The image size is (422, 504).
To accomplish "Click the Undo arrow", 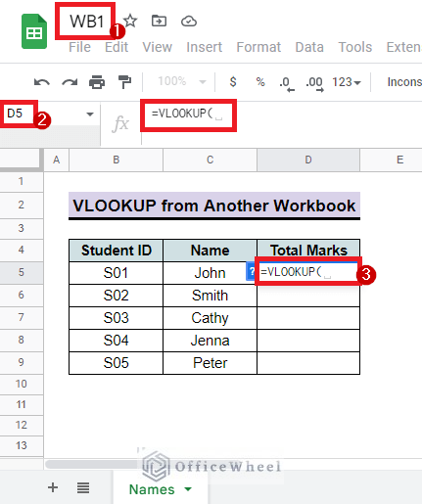I will tap(42, 82).
